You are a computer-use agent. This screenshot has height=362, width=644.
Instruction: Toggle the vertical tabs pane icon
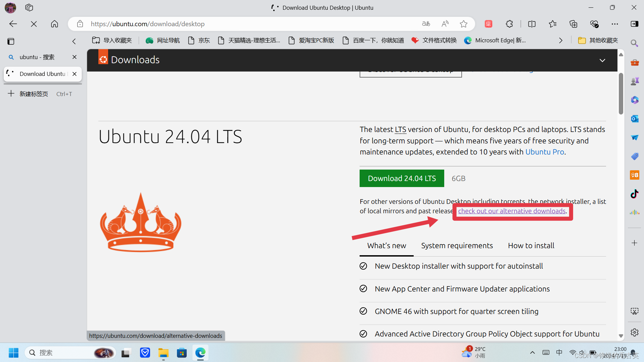click(11, 41)
